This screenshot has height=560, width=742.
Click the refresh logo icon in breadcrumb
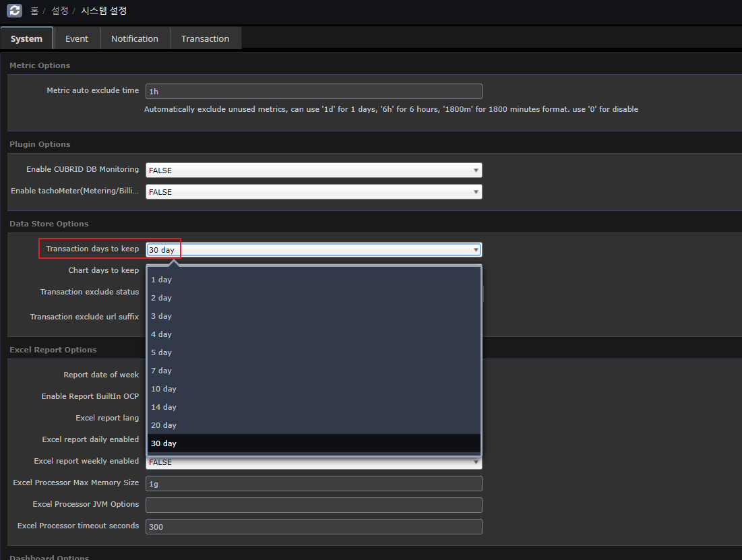click(x=14, y=11)
